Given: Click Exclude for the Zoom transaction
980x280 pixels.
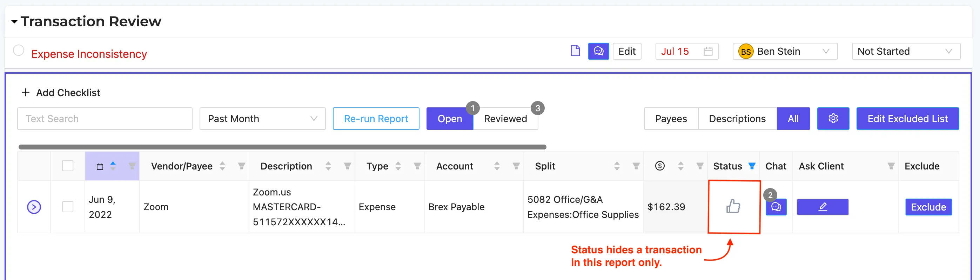Looking at the screenshot, I should click(x=929, y=207).
